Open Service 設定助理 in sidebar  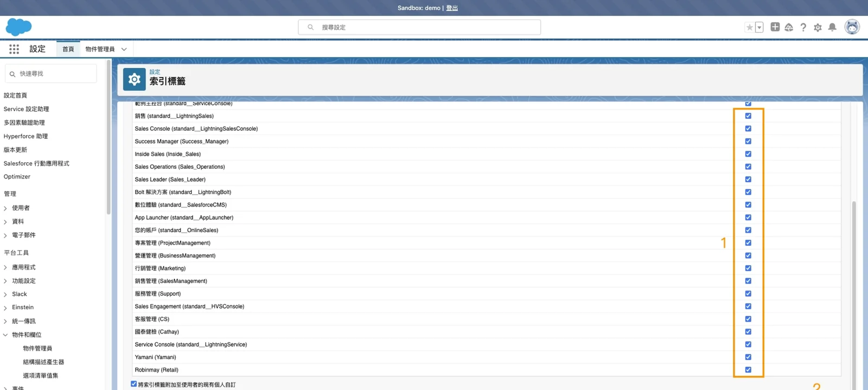(x=26, y=109)
